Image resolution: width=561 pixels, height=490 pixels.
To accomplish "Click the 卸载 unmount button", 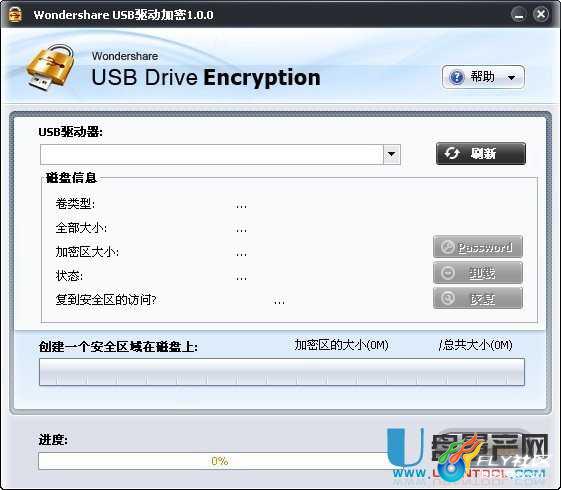I will coord(478,273).
